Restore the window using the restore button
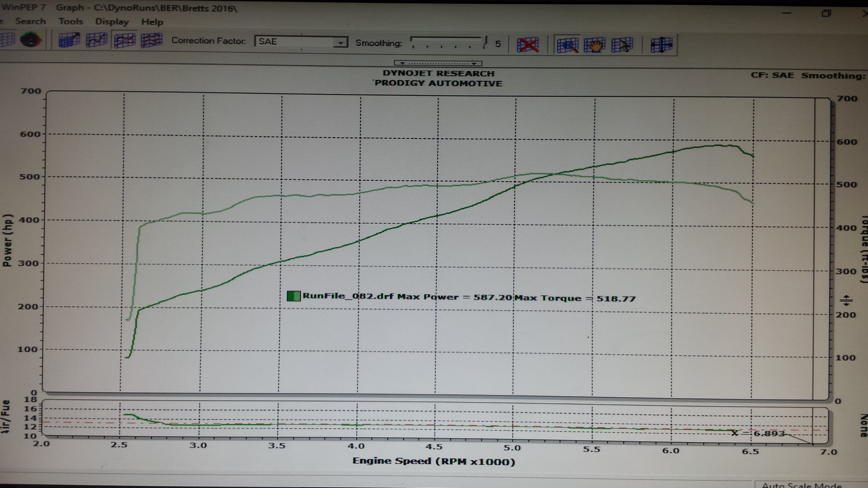Screen dimensions: 868x488 click(826, 14)
